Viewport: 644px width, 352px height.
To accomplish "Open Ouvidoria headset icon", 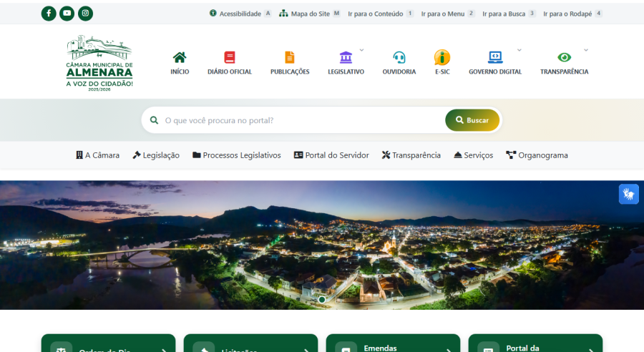I will [x=399, y=57].
